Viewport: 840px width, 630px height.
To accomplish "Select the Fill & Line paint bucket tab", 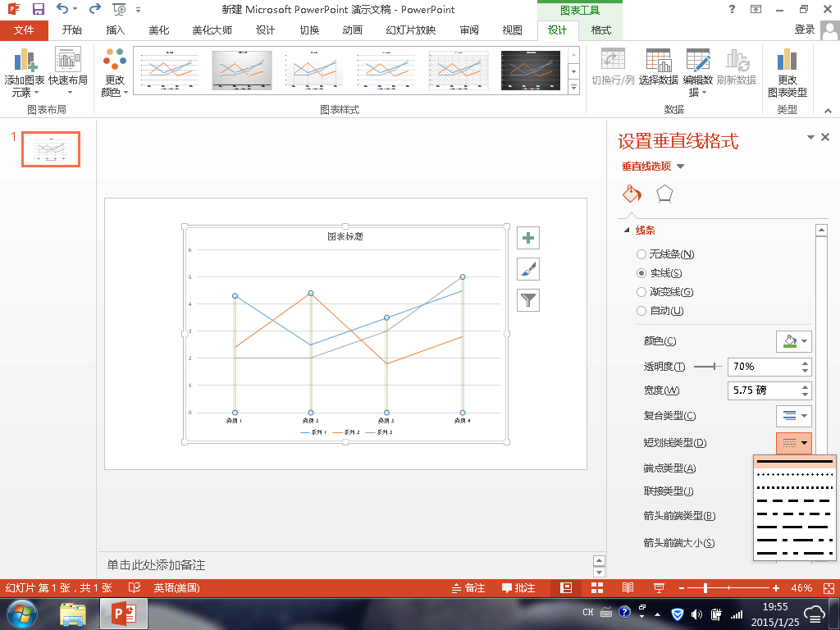I will coord(632,194).
